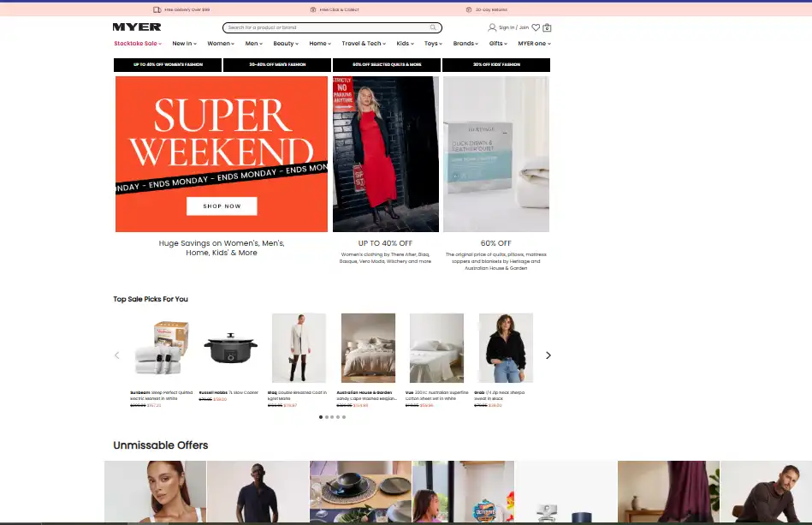Viewport: 812px width, 525px height.
Task: Click the 30-day returns icon
Action: point(469,9)
